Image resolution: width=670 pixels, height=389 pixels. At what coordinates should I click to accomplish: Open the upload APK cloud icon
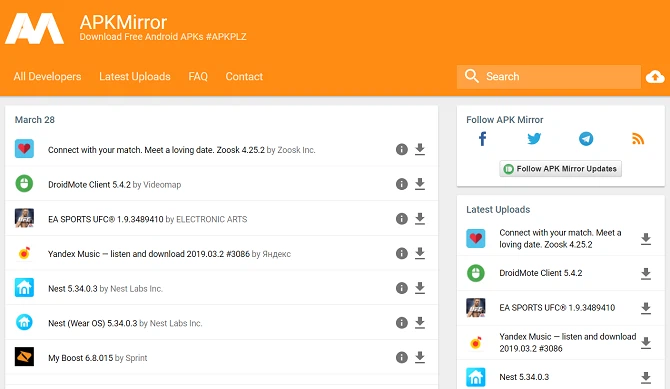[x=655, y=77]
